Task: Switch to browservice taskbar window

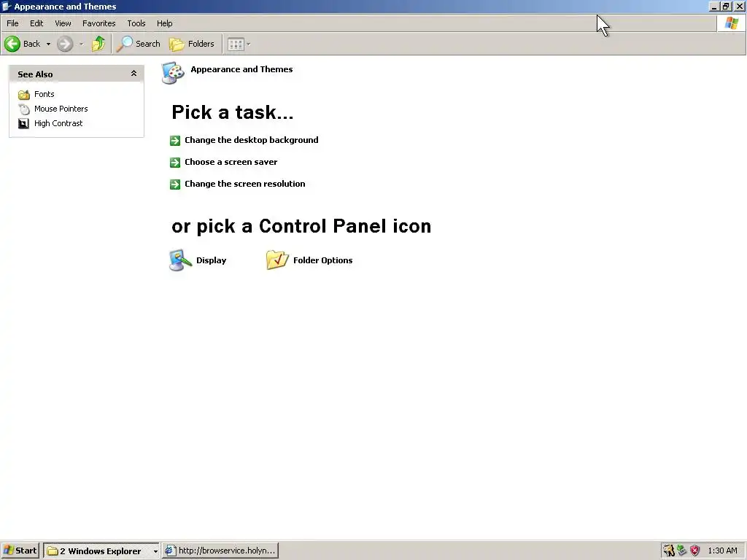Action: (x=220, y=551)
